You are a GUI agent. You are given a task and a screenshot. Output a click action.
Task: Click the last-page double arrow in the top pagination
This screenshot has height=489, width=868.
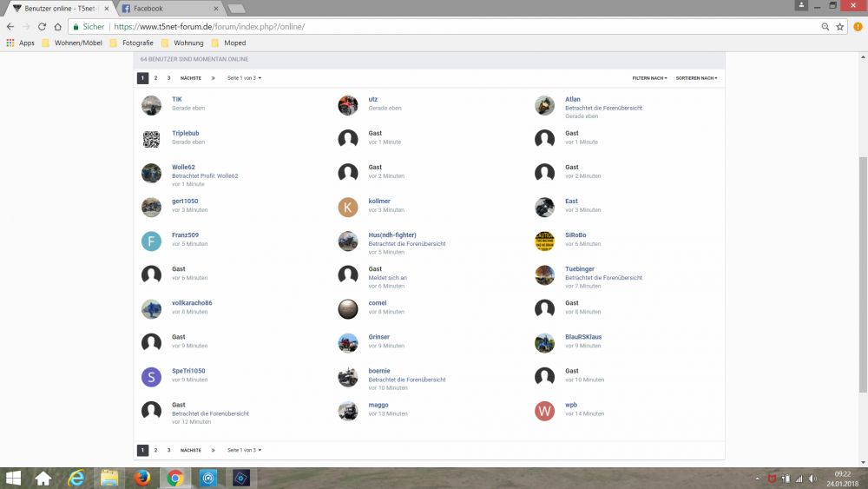pos(214,78)
